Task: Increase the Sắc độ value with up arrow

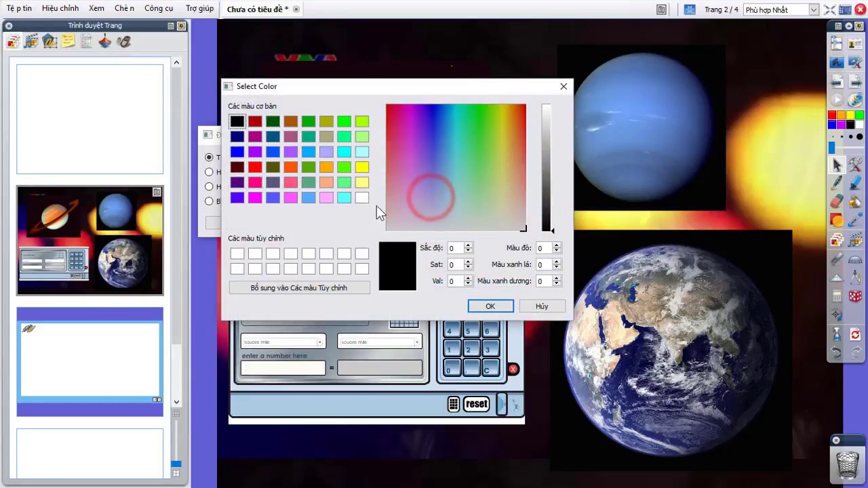Action: 468,245
